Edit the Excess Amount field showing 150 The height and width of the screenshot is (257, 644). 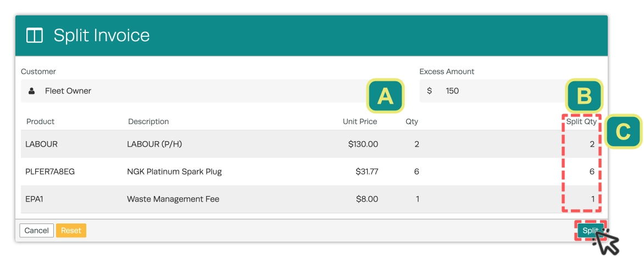[x=510, y=91]
